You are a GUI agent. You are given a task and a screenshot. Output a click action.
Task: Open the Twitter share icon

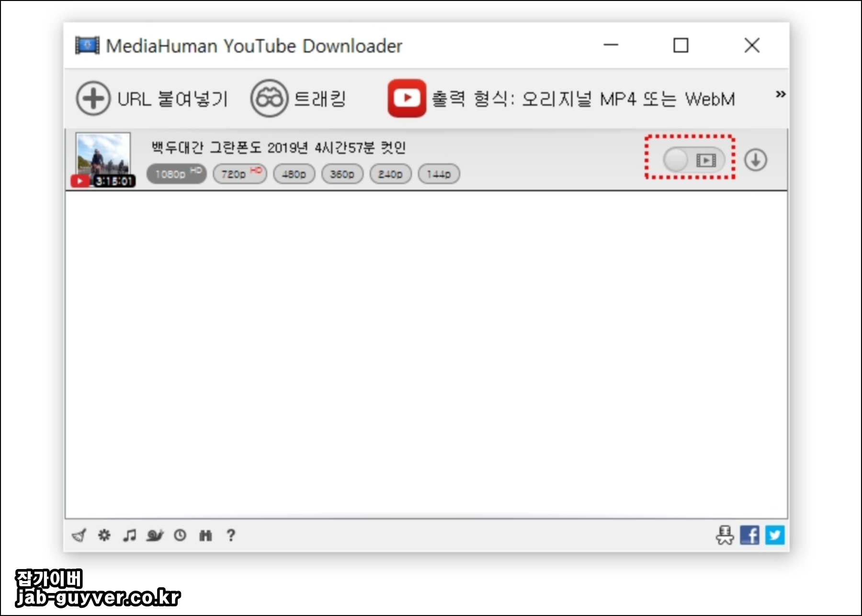coord(775,535)
